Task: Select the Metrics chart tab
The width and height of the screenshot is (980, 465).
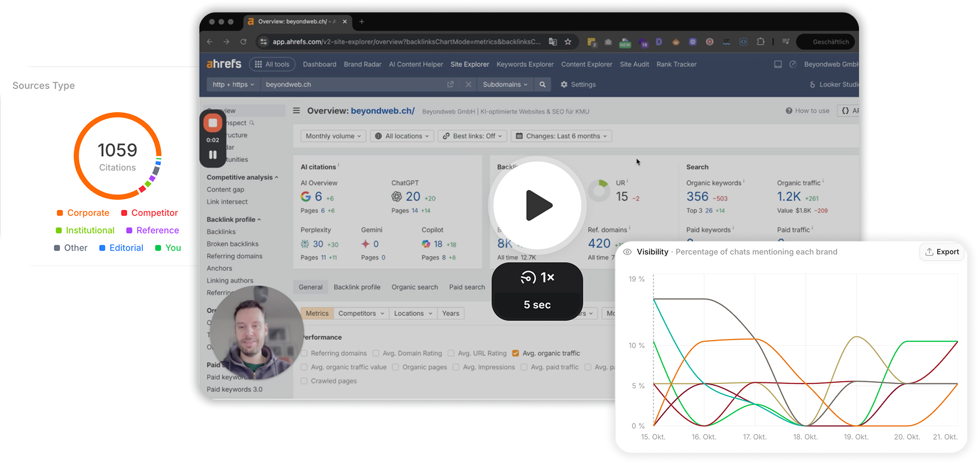Action: tap(317, 313)
